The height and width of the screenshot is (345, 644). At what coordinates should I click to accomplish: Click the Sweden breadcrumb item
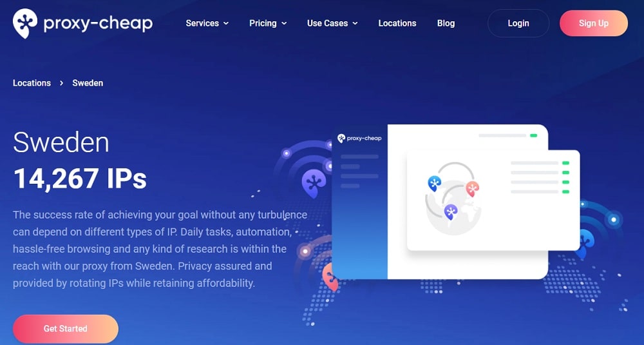[88, 83]
